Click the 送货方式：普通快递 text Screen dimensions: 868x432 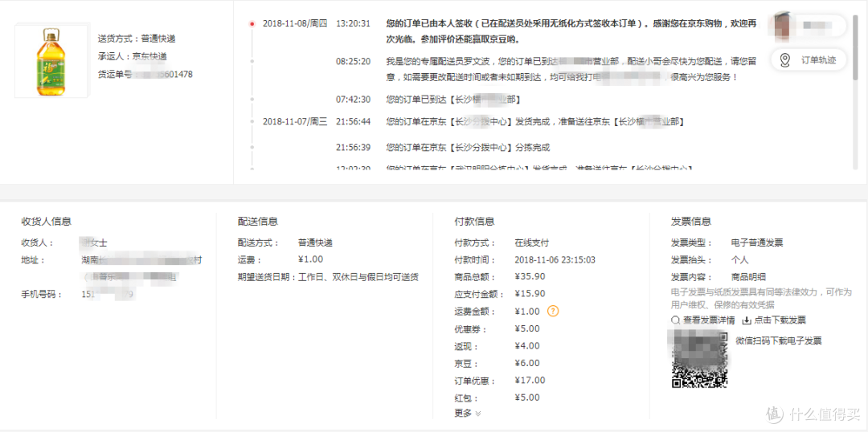click(136, 39)
